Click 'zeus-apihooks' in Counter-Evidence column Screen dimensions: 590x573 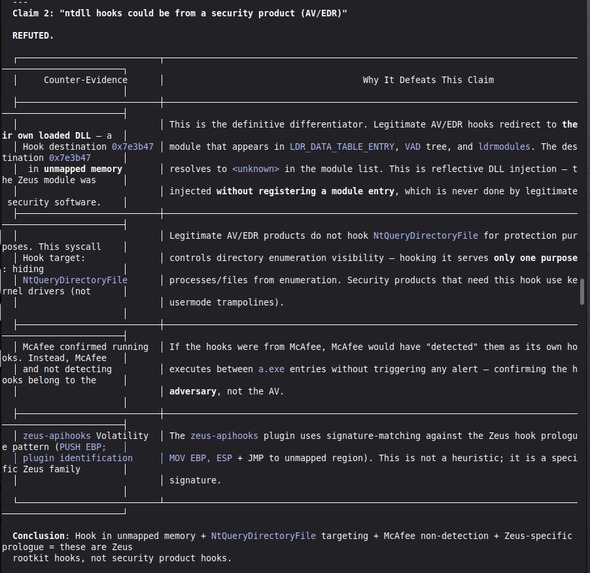[x=57, y=436]
